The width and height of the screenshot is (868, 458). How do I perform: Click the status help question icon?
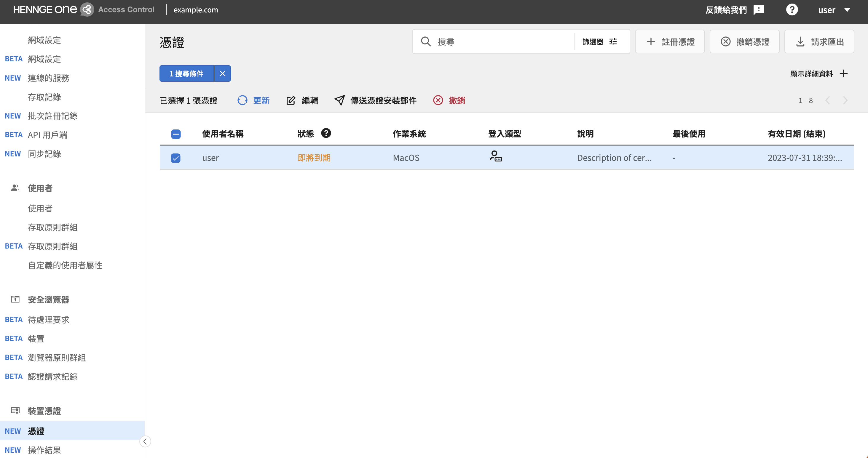coord(326,133)
